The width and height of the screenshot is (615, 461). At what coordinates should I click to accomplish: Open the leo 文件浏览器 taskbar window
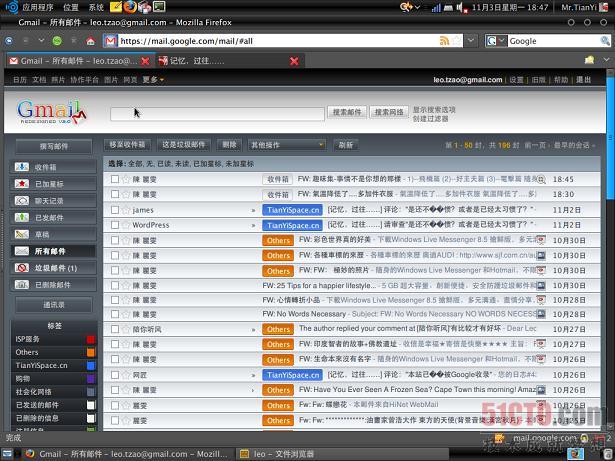click(x=341, y=454)
